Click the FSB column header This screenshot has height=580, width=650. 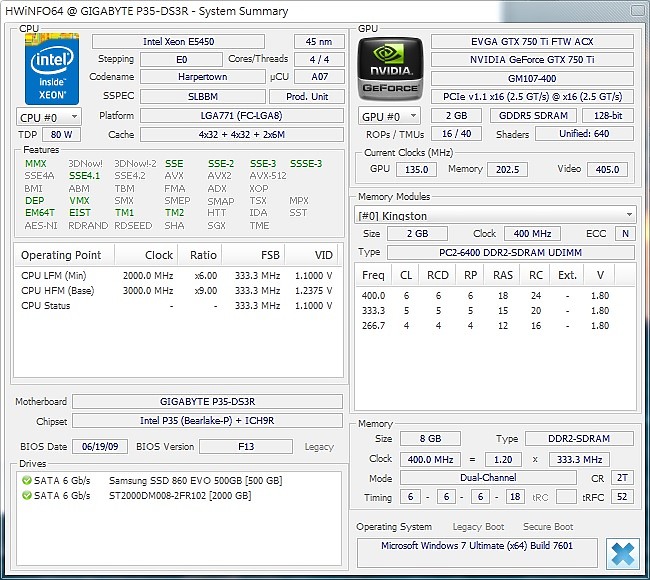pyautogui.click(x=253, y=255)
